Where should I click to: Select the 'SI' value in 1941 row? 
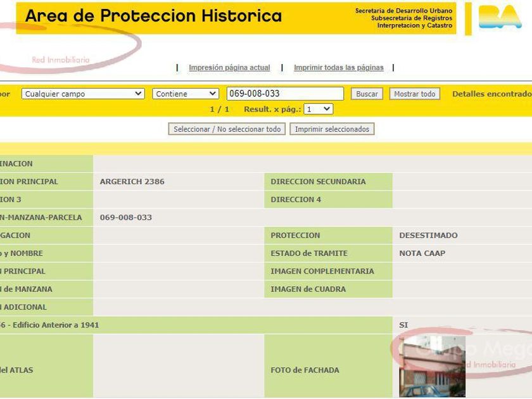403,325
